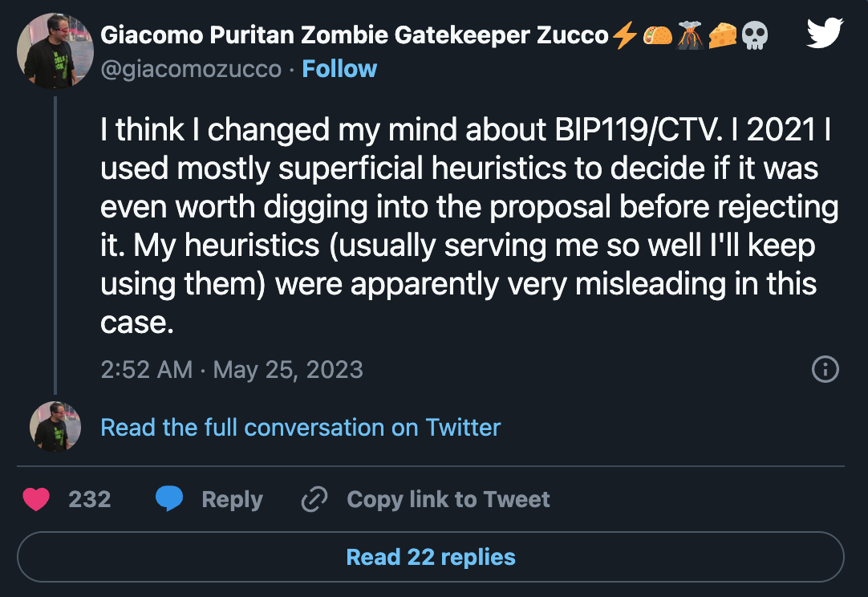Open Giacomo Zucco's large profile avatar
Screen dimensions: 868x597
55,51
